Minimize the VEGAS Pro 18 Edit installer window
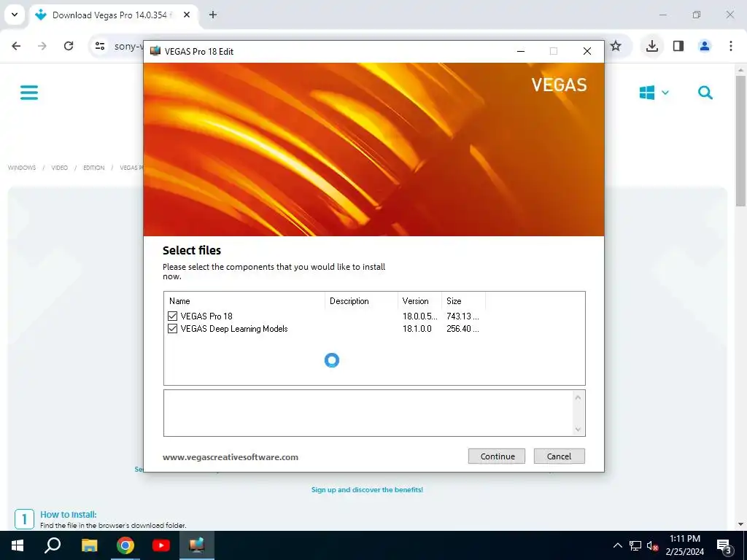Image resolution: width=747 pixels, height=560 pixels. point(521,51)
